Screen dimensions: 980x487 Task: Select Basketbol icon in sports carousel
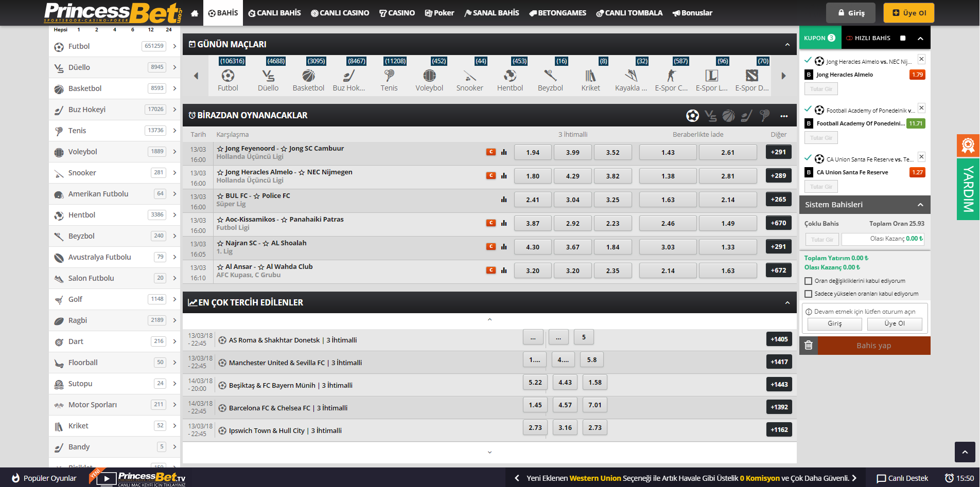click(308, 76)
